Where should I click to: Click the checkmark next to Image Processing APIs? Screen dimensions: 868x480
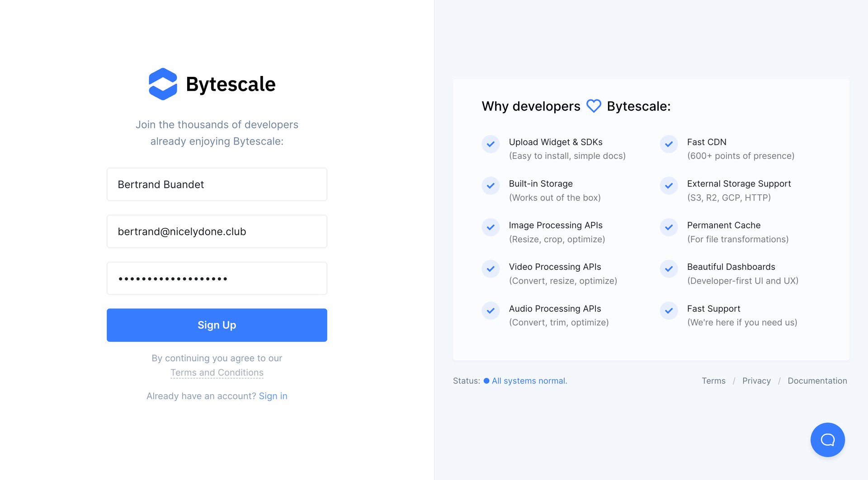click(x=490, y=227)
